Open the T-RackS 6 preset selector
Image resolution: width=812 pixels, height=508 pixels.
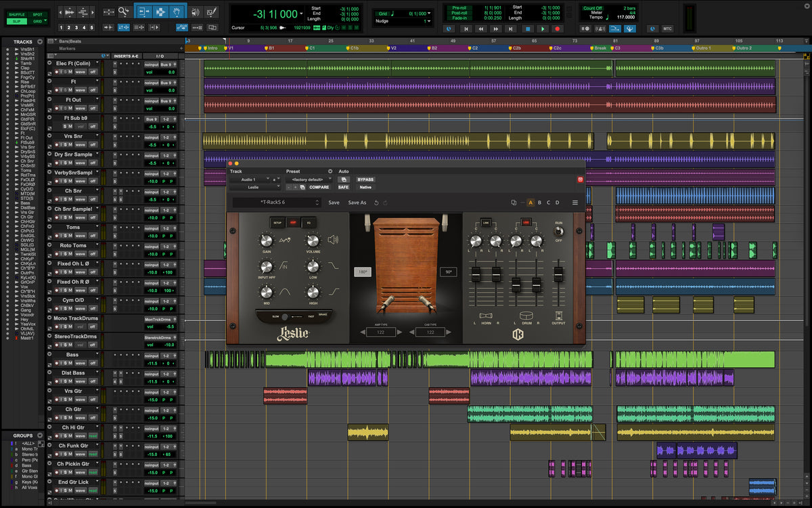pos(277,203)
